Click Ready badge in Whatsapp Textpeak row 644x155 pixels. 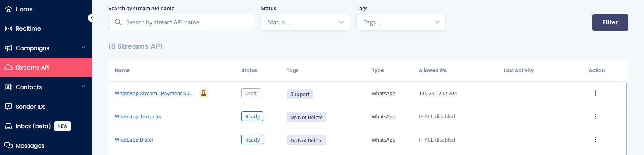tap(252, 116)
